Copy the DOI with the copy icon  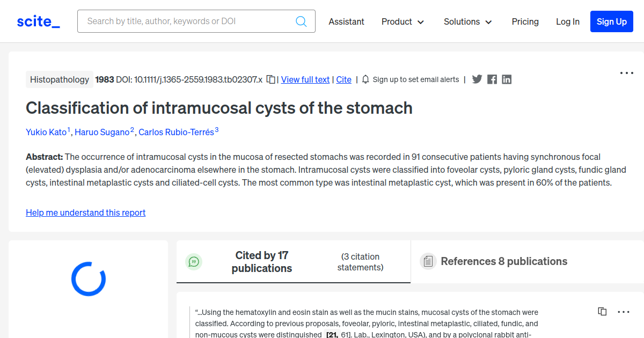coord(271,79)
